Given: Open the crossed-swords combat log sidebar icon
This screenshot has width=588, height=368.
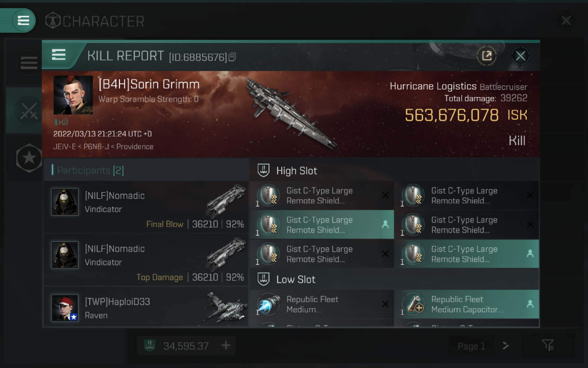Looking at the screenshot, I should coord(28,110).
